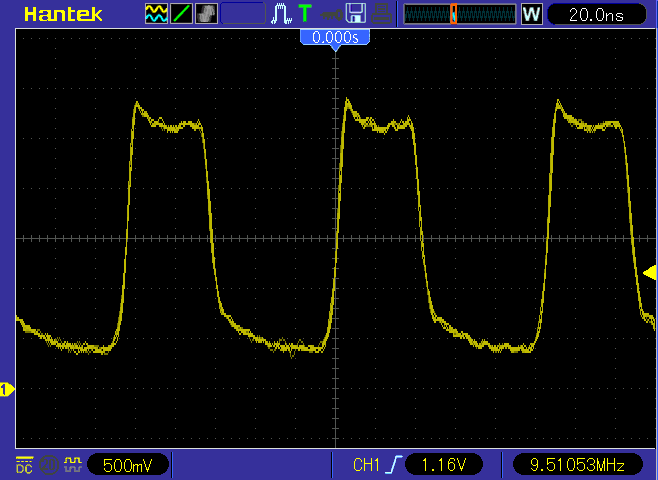The width and height of the screenshot is (658, 480).
Task: Click the waveform memory overview bar
Action: (460, 14)
